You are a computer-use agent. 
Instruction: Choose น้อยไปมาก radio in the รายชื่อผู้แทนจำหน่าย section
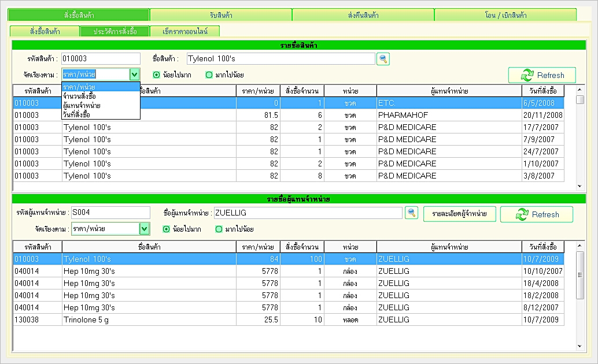(167, 229)
